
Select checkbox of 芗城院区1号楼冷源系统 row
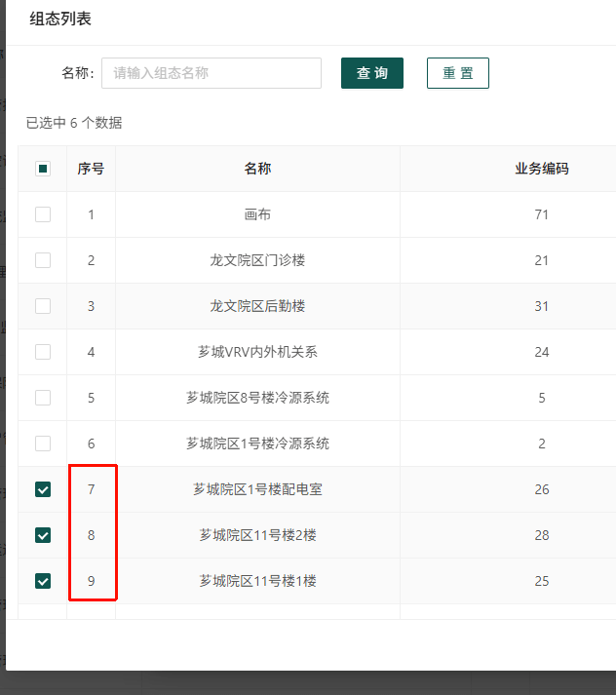point(43,444)
